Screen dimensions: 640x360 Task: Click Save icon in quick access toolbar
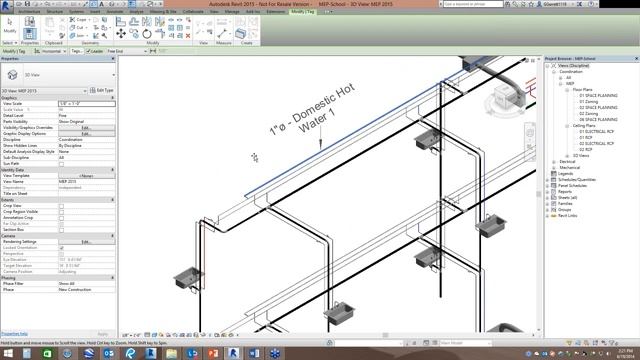(x=27, y=4)
